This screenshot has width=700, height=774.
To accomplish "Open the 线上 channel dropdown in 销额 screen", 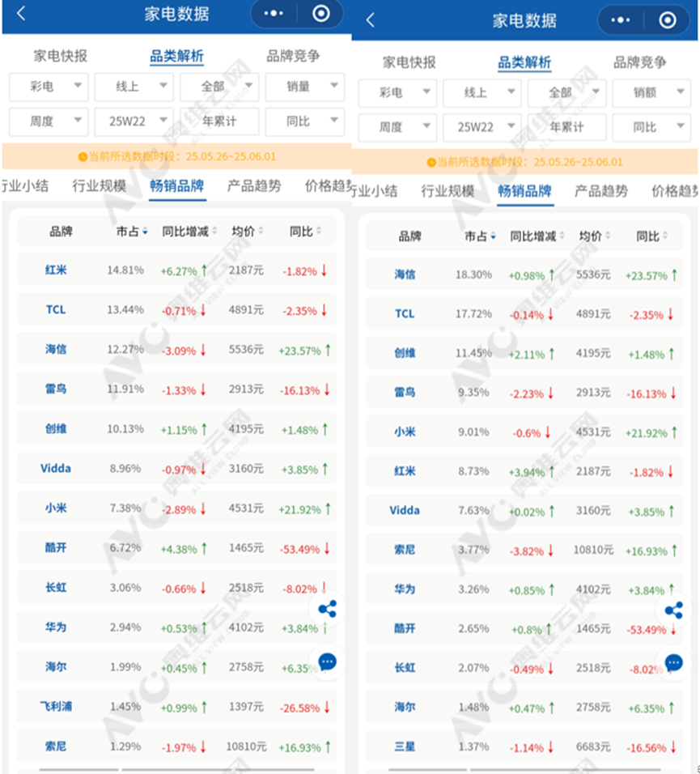I will (482, 93).
